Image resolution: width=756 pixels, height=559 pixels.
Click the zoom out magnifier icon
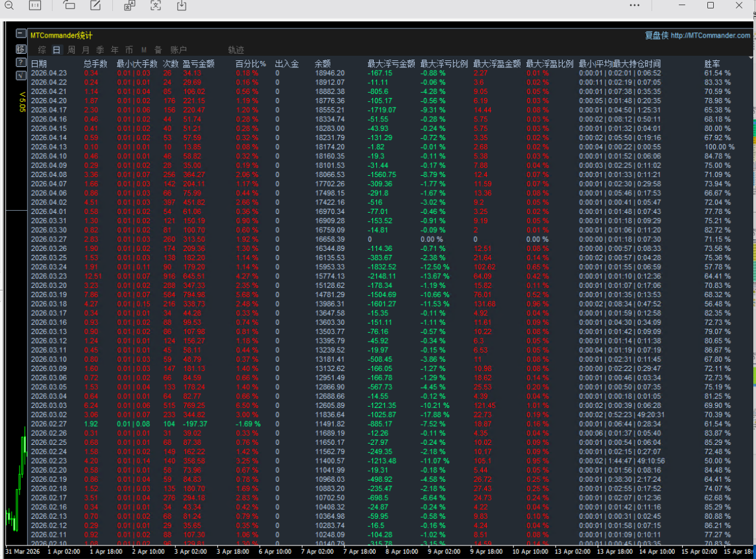coord(8,5)
